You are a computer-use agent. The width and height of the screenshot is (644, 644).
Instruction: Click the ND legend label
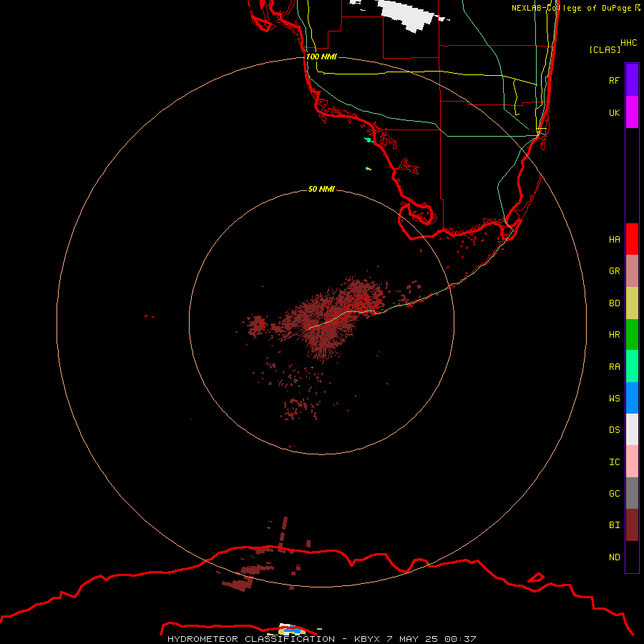click(614, 557)
